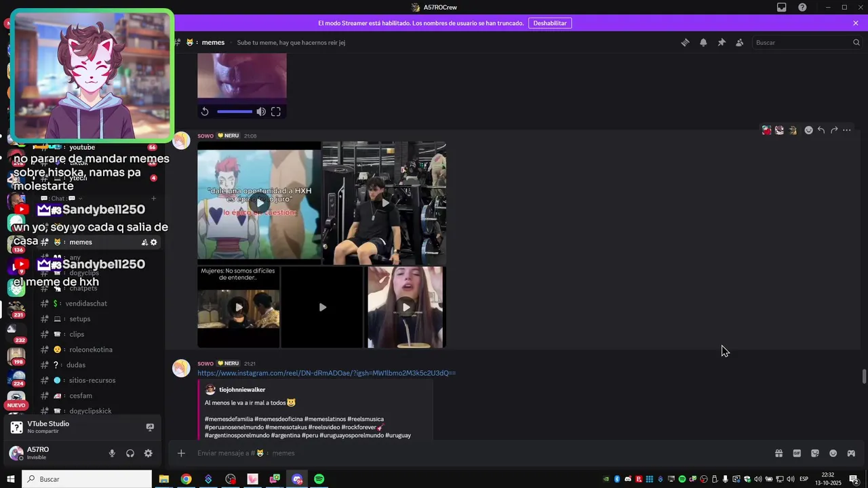React with first quick emoji on message
The height and width of the screenshot is (488, 868).
click(766, 130)
